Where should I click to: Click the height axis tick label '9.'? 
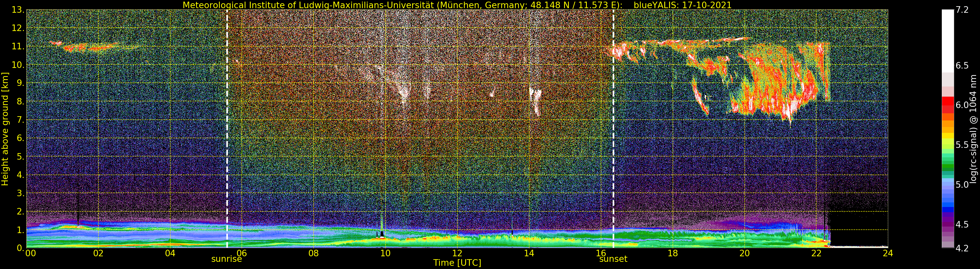coord(20,83)
